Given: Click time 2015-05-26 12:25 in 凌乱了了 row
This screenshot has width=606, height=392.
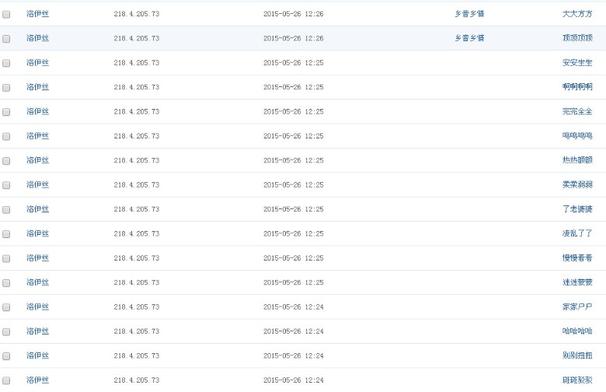Looking at the screenshot, I should pos(294,234).
